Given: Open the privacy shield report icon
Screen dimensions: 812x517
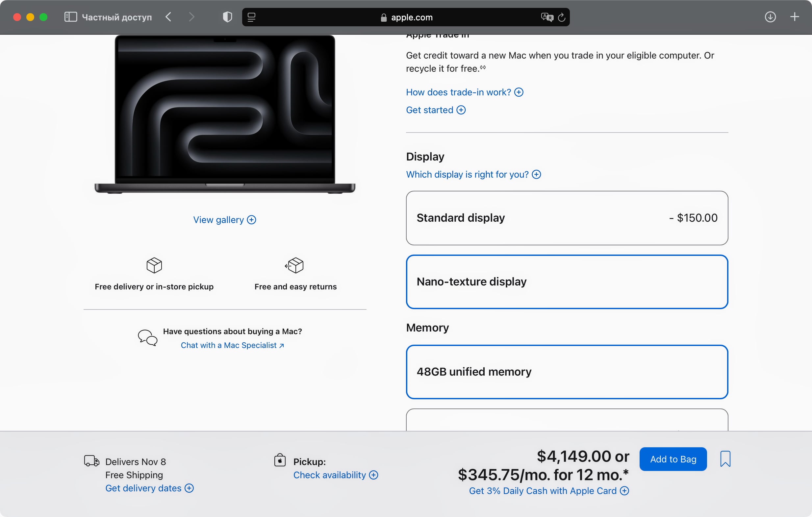Looking at the screenshot, I should [x=228, y=17].
